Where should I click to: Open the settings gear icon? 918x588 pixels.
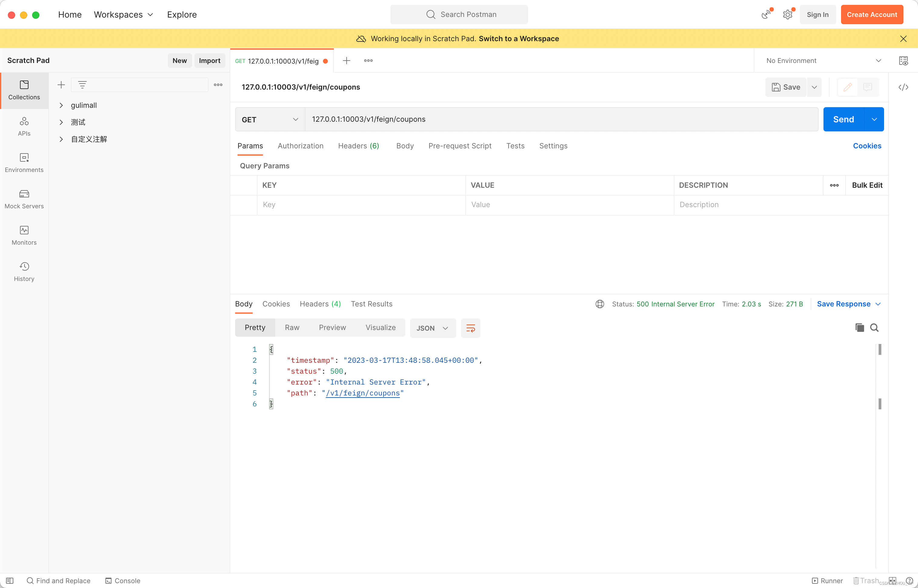coord(787,15)
